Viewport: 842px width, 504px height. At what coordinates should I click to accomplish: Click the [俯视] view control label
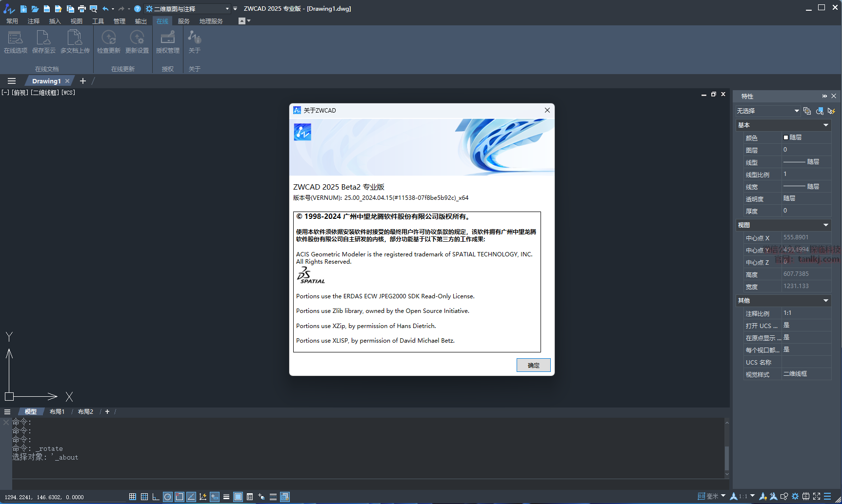20,93
